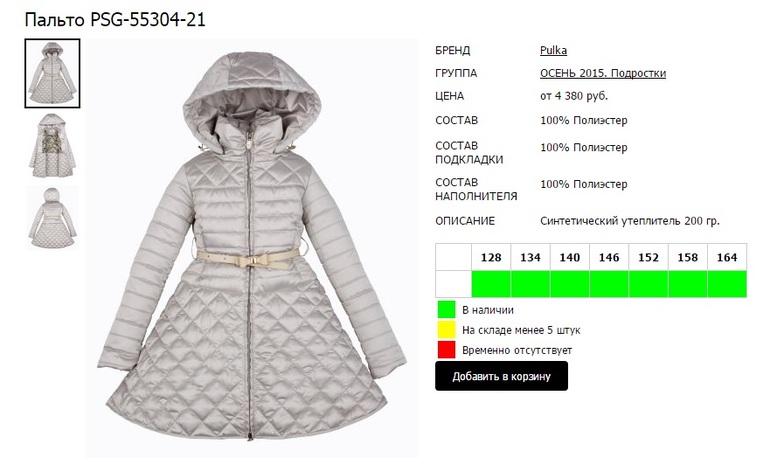This screenshot has width=770, height=458.
Task: Pick the green availability cell for size 164
Action: 727,284
